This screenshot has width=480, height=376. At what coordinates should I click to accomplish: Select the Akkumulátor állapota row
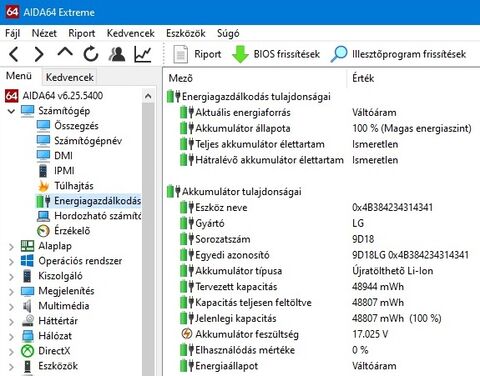pyautogui.click(x=325, y=128)
